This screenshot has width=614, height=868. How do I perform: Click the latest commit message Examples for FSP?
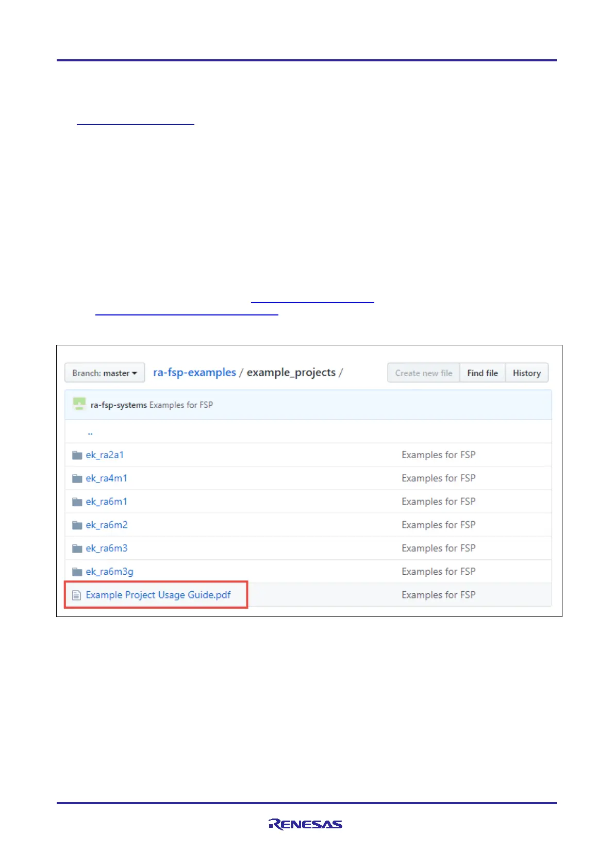click(181, 405)
